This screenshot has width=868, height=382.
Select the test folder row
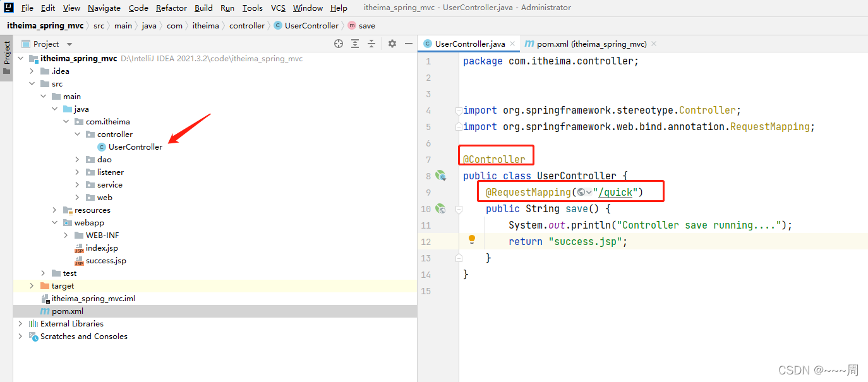pyautogui.click(x=215, y=273)
